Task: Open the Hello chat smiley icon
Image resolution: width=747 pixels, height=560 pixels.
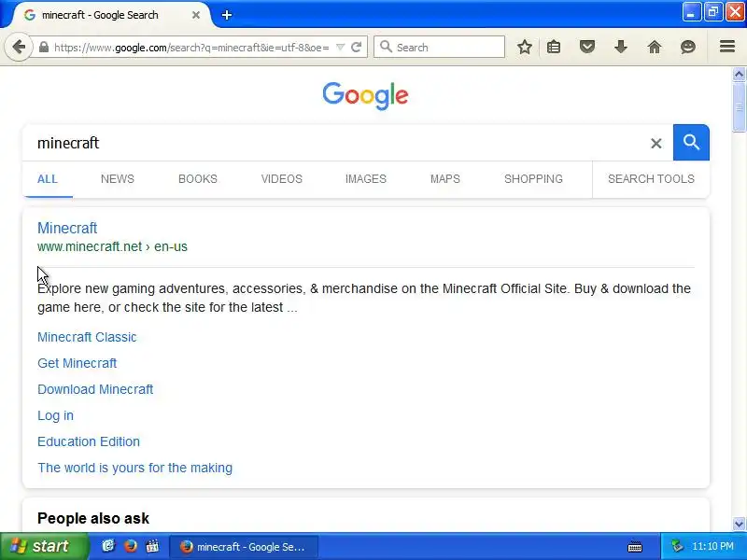Action: [x=687, y=48]
